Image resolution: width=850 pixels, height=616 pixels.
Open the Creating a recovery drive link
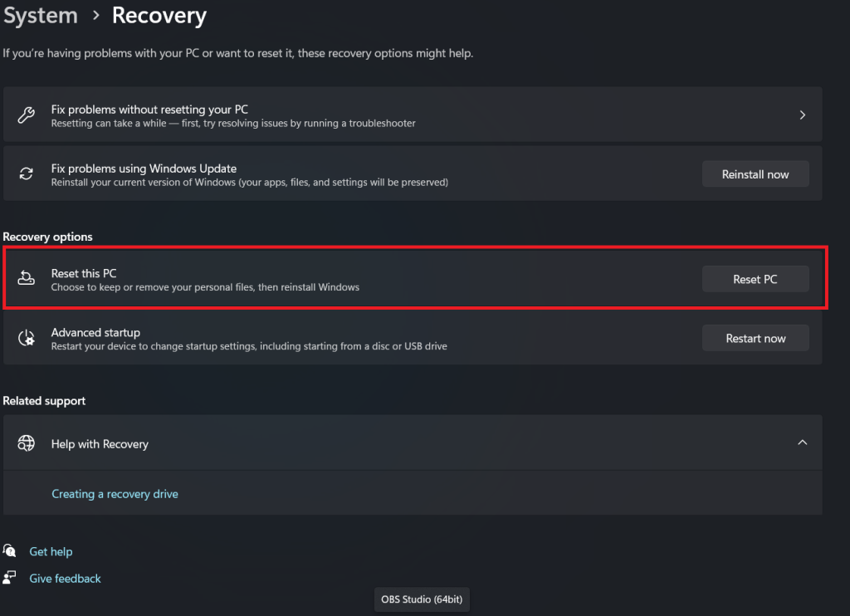pyautogui.click(x=115, y=494)
